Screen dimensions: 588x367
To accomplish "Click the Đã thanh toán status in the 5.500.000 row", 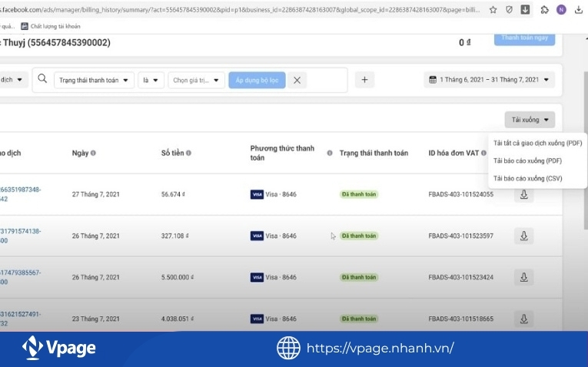I will tap(359, 277).
